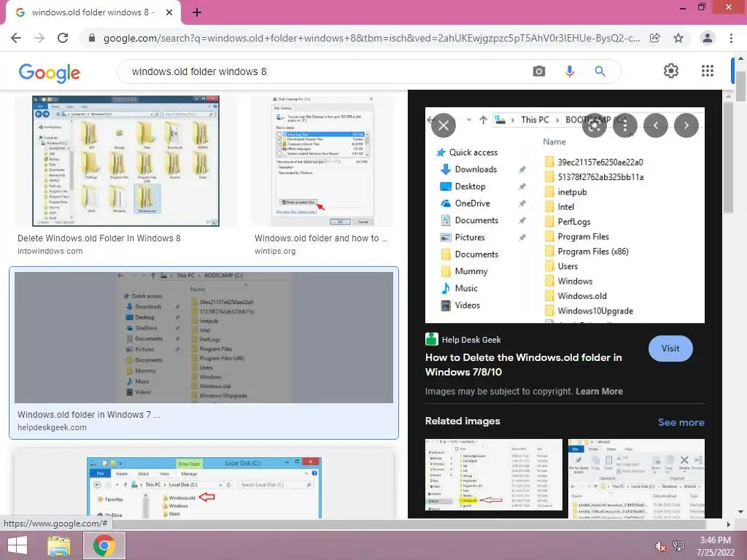Go back with the browser back arrow
Viewport: 747px width, 560px height.
pyautogui.click(x=16, y=38)
